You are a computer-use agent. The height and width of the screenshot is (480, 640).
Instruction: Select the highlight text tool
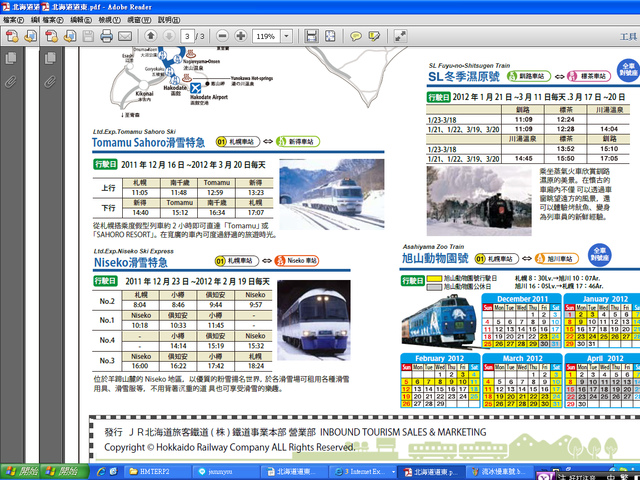374,36
